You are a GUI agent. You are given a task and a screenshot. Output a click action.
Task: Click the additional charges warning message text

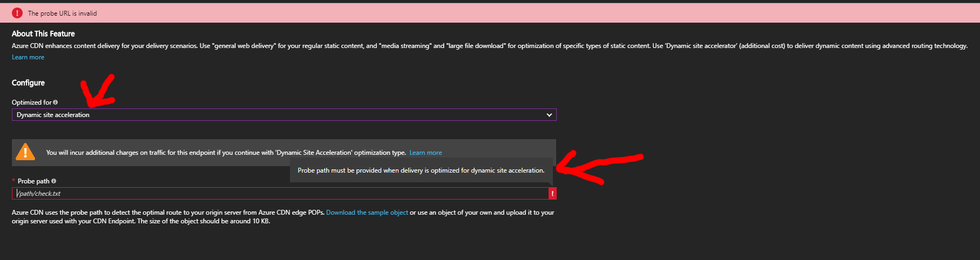[x=226, y=153]
